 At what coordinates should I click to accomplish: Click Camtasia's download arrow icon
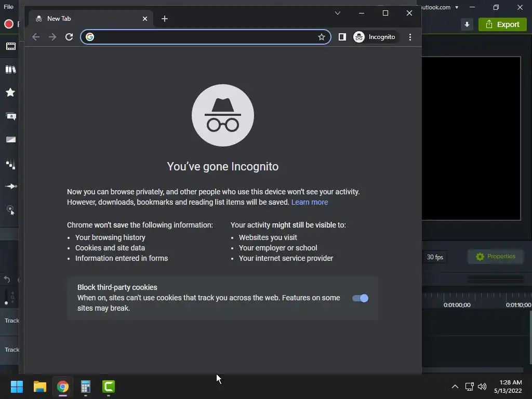pos(467,24)
